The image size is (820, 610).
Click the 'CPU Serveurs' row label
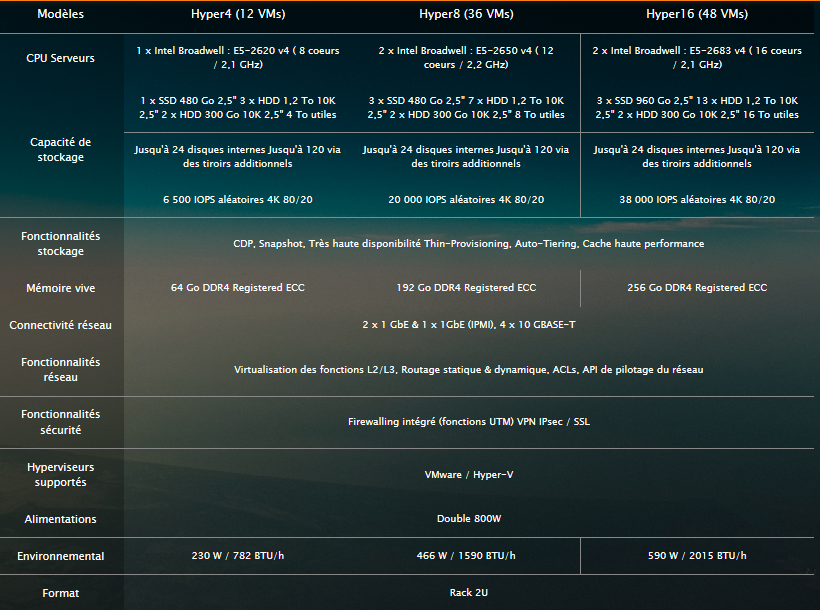tap(61, 58)
